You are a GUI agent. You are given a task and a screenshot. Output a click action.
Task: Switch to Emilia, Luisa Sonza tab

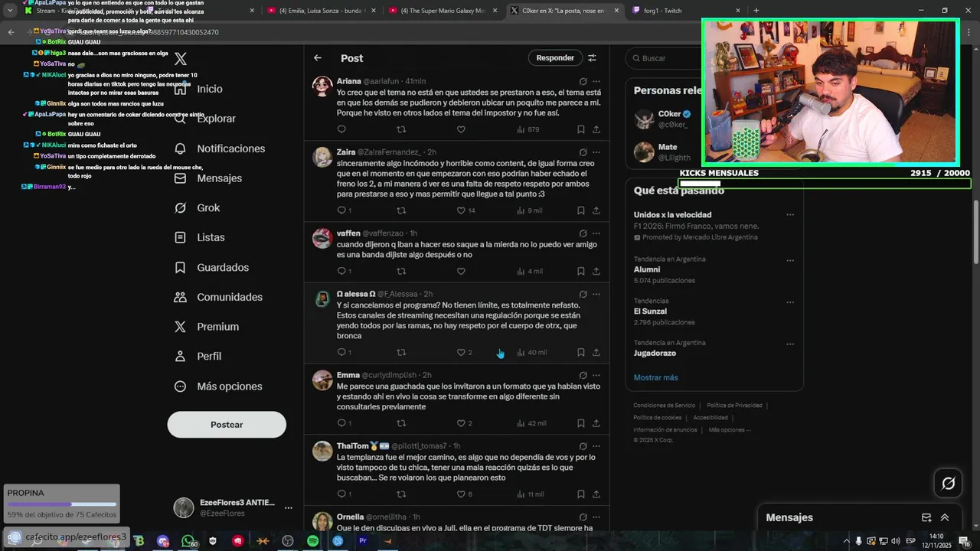click(322, 11)
